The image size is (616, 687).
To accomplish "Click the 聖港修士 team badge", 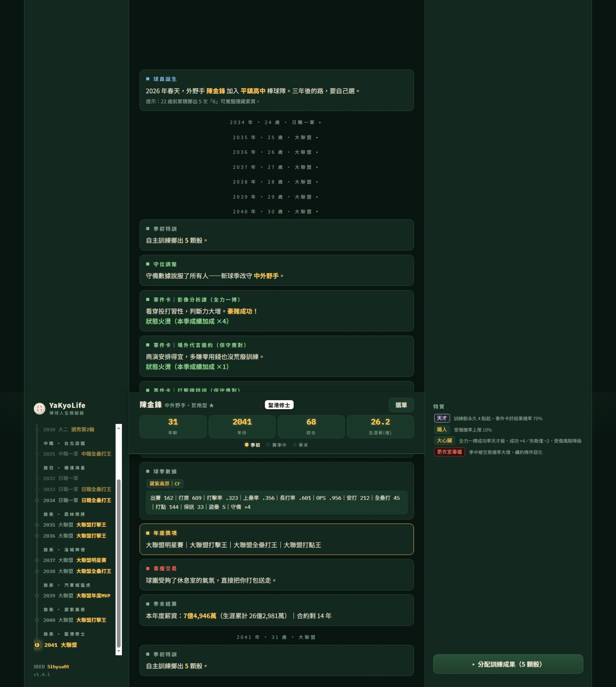I will pos(279,405).
